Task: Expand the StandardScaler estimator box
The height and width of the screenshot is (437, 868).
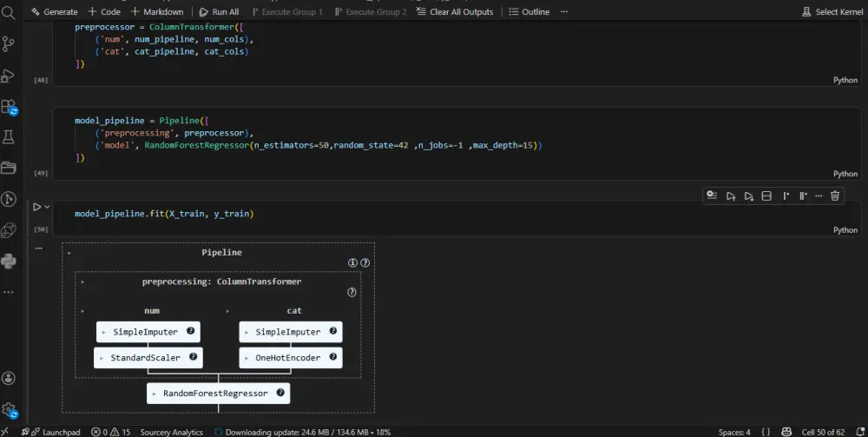Action: click(102, 358)
